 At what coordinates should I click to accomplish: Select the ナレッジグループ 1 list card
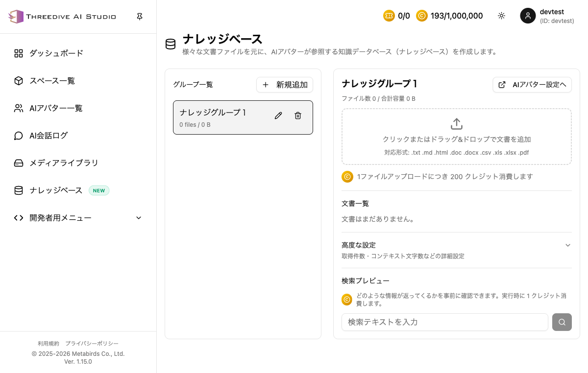pos(243,117)
